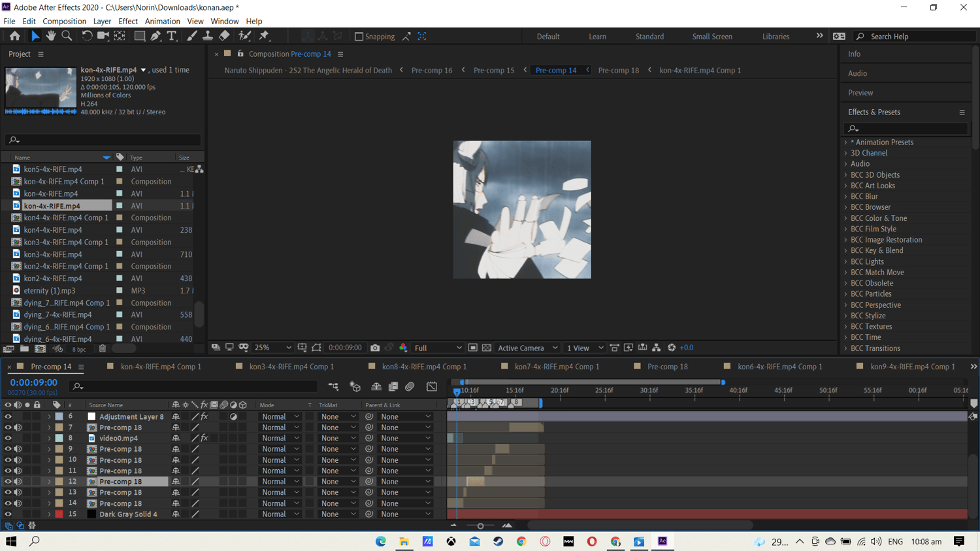Enable Motion Blur for timeline layers

click(410, 386)
